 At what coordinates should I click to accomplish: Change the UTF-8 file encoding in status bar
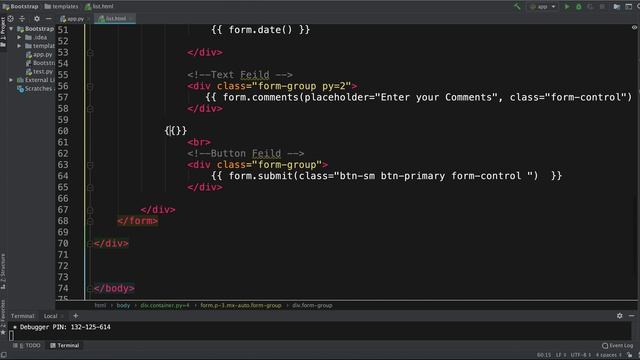click(580, 355)
